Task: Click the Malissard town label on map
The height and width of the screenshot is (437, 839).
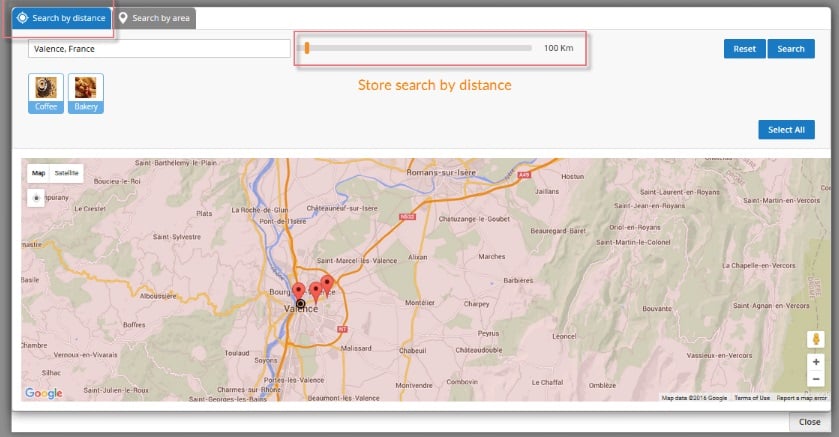Action: pos(356,348)
